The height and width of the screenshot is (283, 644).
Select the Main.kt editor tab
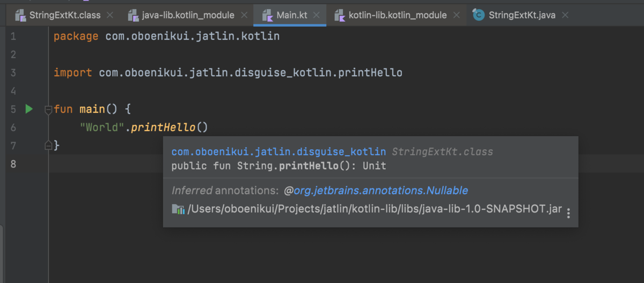[x=290, y=15]
